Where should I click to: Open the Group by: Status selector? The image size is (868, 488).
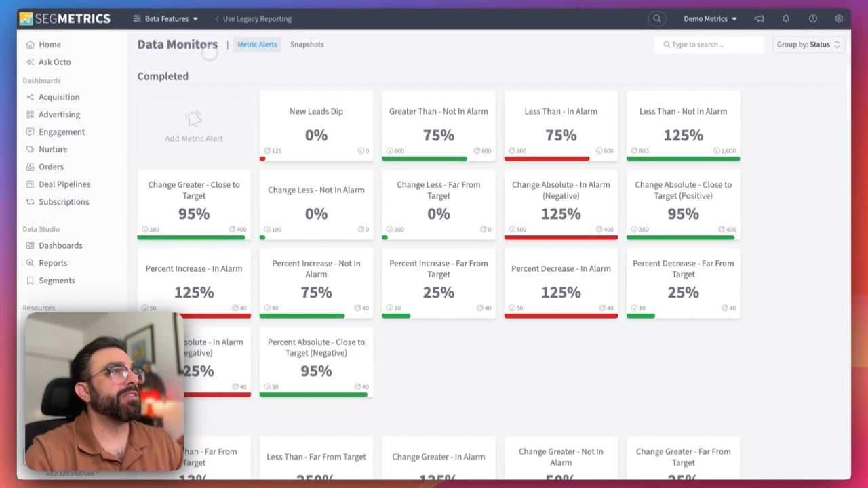pyautogui.click(x=808, y=45)
